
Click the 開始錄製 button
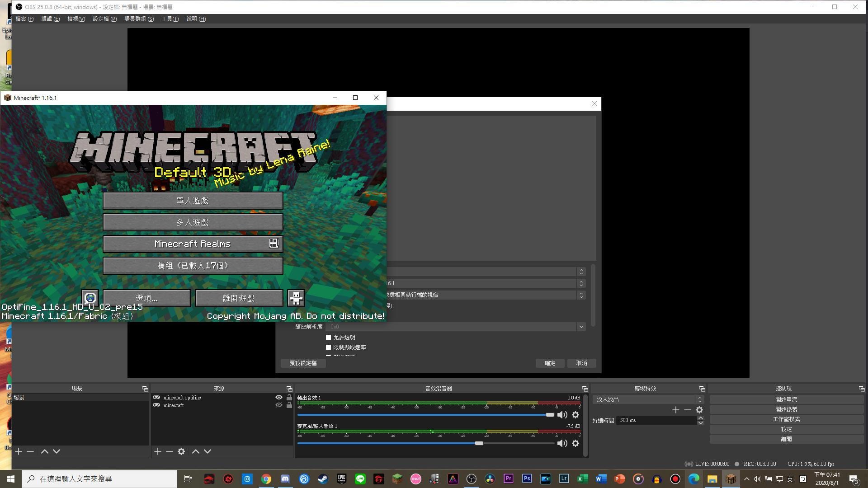786,409
